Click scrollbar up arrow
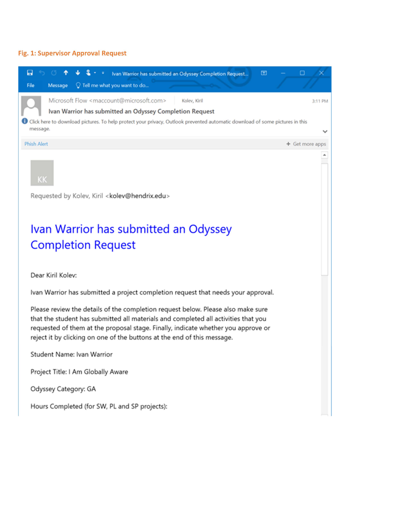Viewport: 410px width, 532px height. (324, 155)
